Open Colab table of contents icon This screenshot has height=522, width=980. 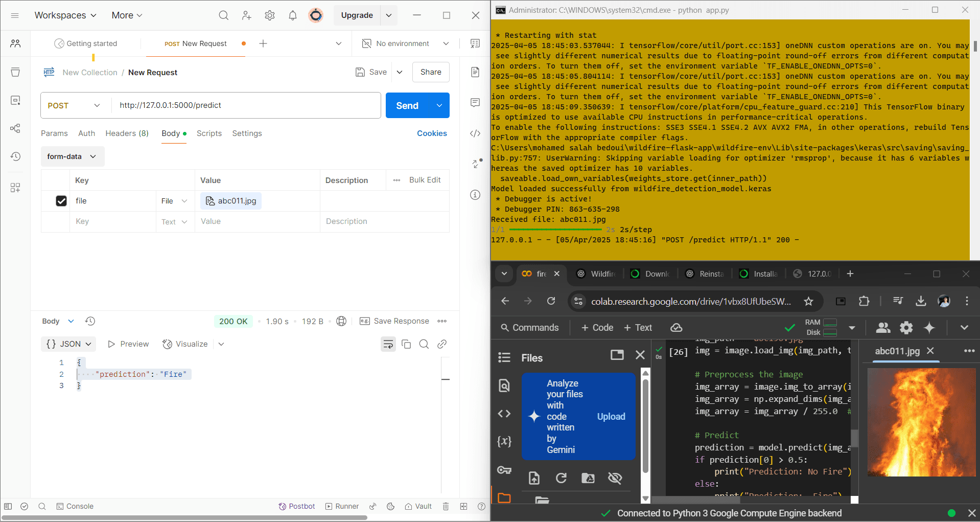click(x=504, y=357)
